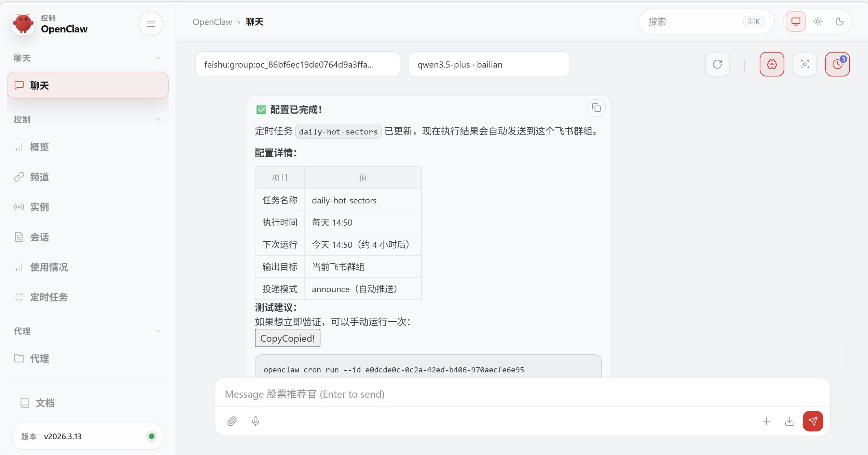Click the paperclip attach file icon
Viewport: 868px width, 455px height.
pyautogui.click(x=232, y=421)
